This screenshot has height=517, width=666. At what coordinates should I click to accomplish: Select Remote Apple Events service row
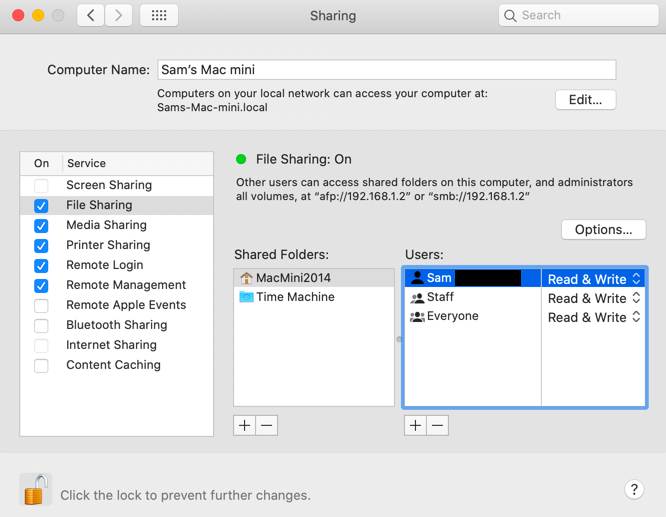(x=116, y=305)
